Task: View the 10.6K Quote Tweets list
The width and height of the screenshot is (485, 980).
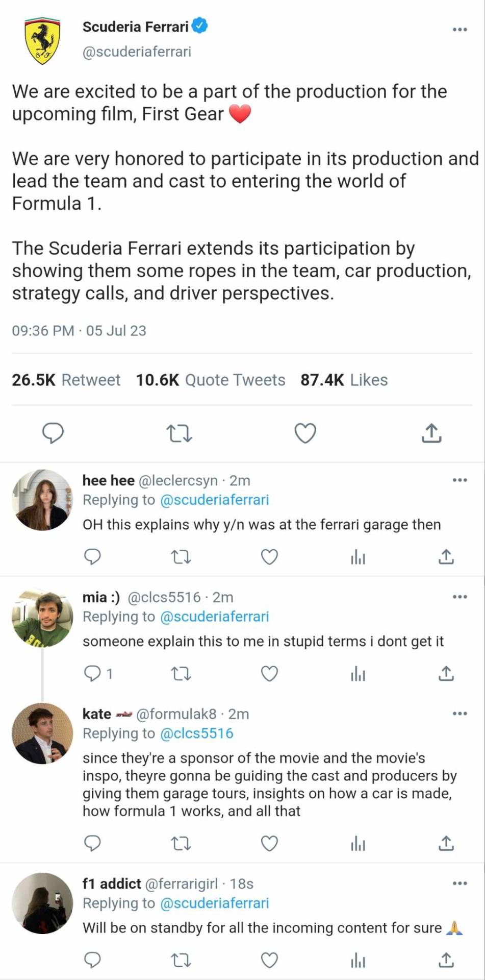Action: 210,380
